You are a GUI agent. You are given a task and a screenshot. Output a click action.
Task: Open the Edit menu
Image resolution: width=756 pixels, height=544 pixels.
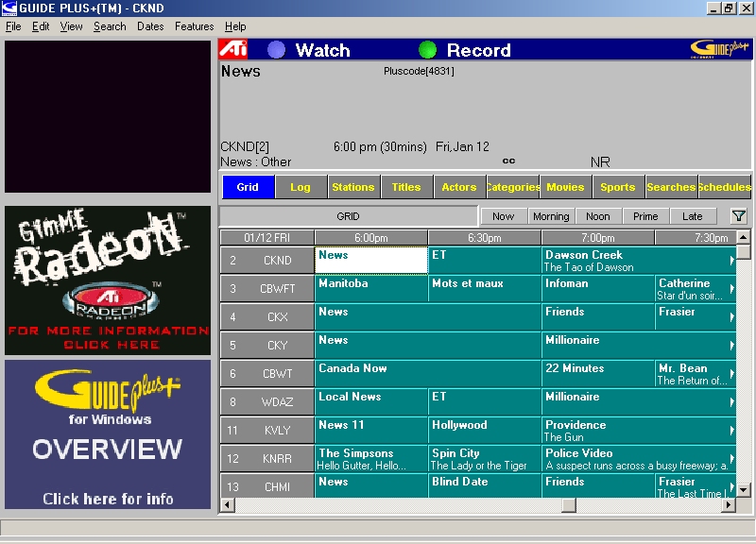tap(41, 26)
